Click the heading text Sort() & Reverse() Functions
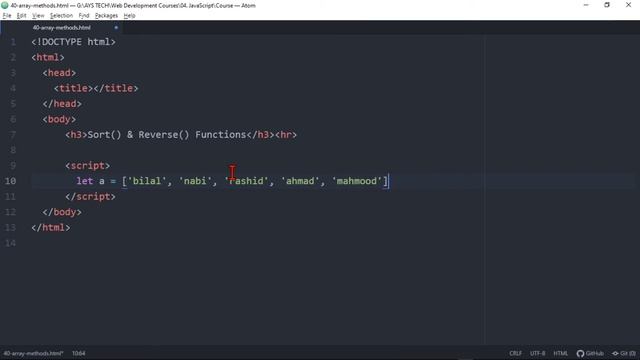Screen dimensions: 640x360 (167, 135)
